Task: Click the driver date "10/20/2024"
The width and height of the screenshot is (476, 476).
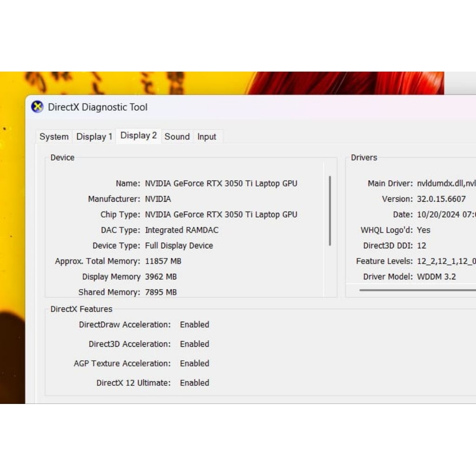Action: [x=438, y=214]
